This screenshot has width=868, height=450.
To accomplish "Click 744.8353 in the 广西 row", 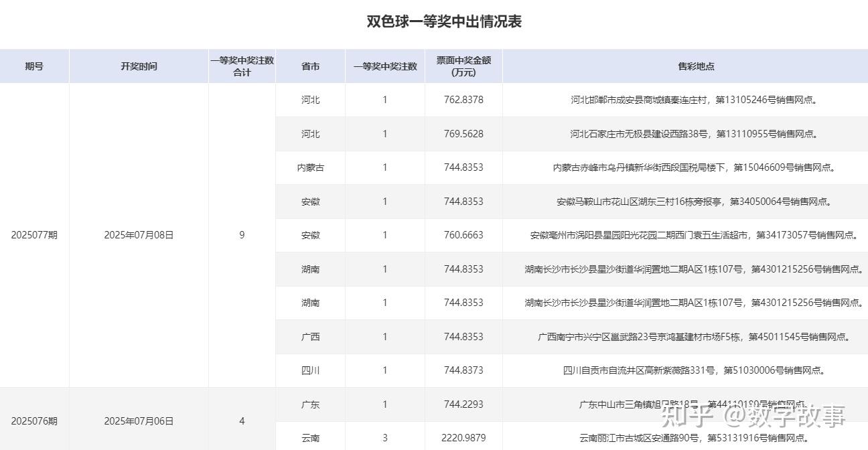I will click(x=463, y=337).
